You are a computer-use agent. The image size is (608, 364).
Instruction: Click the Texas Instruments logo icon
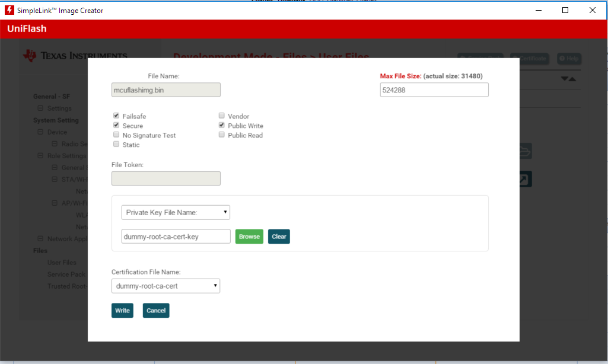[30, 56]
